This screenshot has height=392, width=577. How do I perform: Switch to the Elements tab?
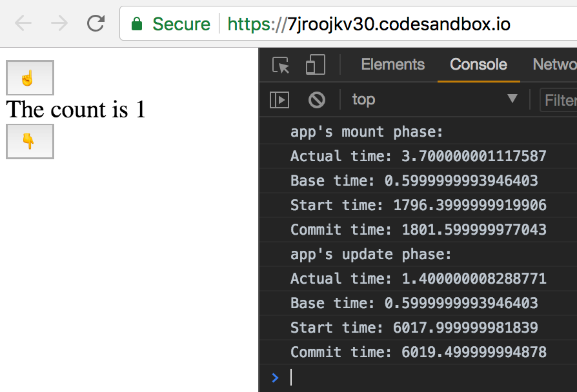click(392, 64)
